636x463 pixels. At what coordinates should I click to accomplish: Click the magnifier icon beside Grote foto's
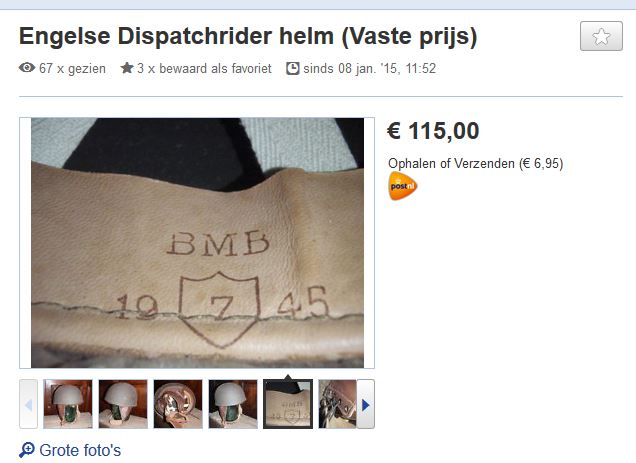pos(27,450)
